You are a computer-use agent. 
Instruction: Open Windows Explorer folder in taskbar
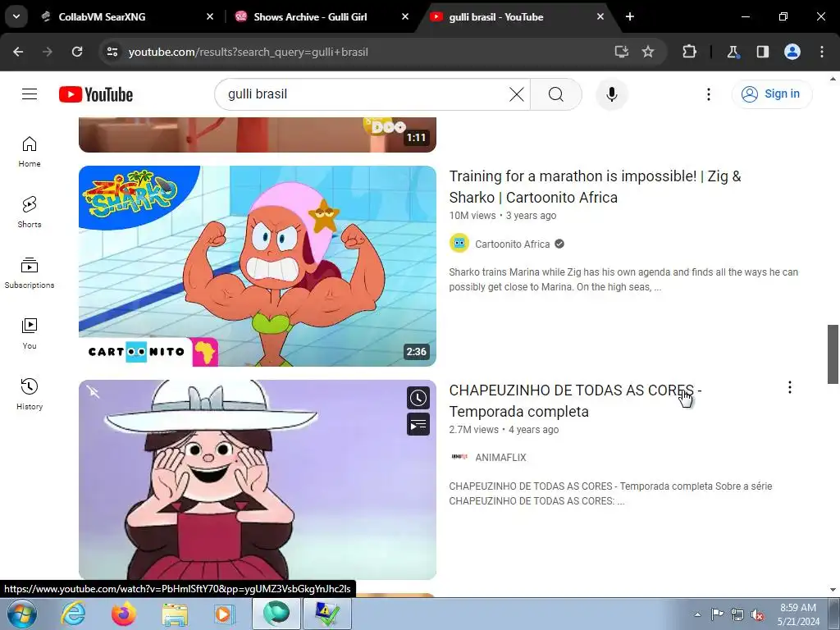point(175,614)
